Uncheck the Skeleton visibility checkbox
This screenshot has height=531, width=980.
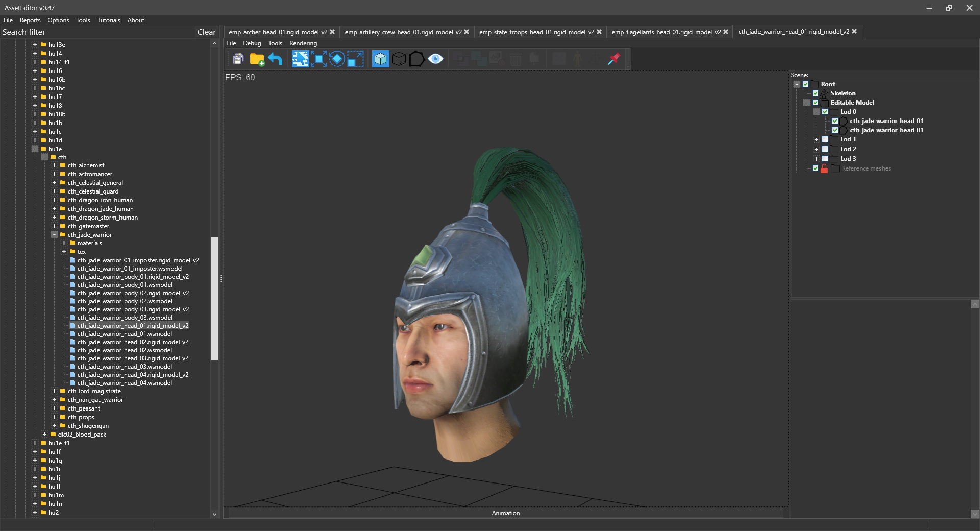pyautogui.click(x=815, y=93)
